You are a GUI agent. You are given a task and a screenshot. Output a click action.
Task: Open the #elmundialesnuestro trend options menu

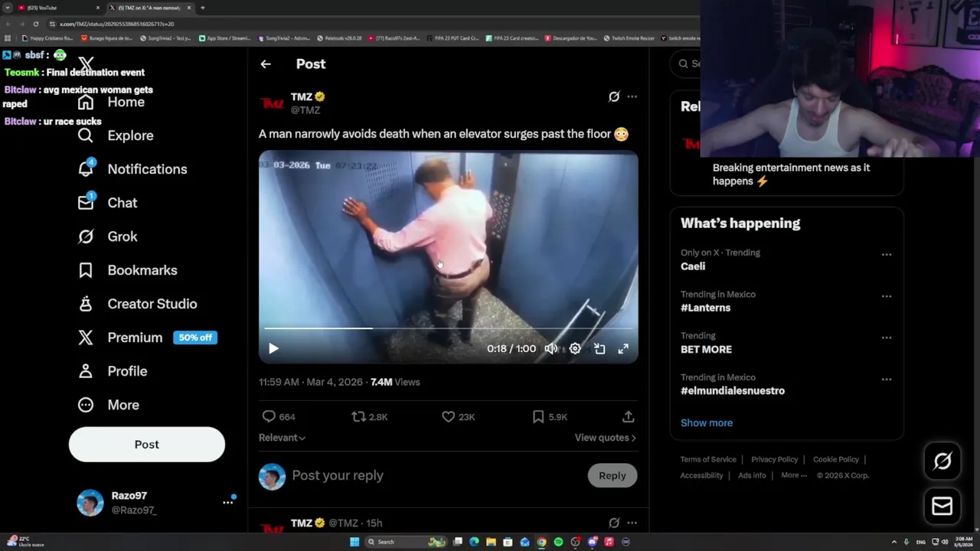pos(887,379)
